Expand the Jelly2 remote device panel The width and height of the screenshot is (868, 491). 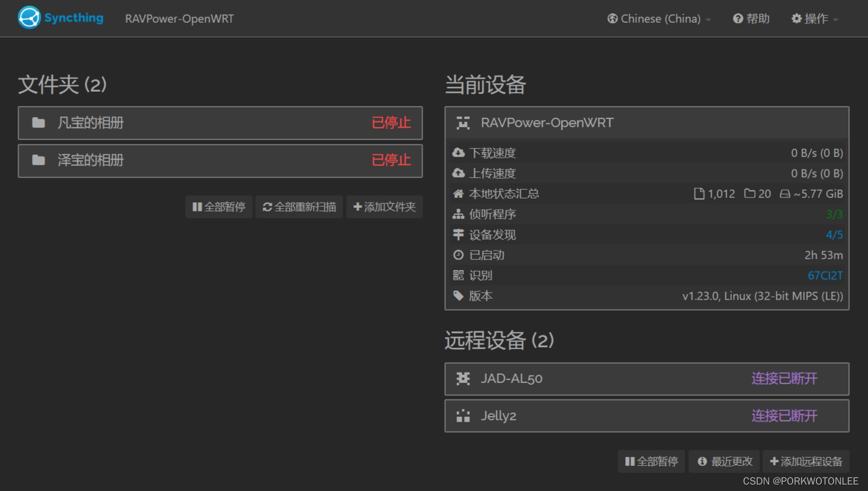[x=647, y=416]
